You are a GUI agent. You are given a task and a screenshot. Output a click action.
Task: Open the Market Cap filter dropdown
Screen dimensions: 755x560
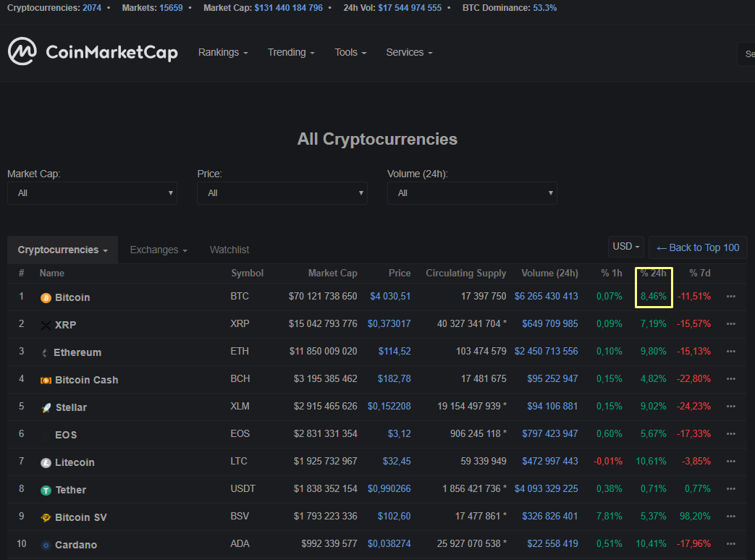tap(92, 193)
